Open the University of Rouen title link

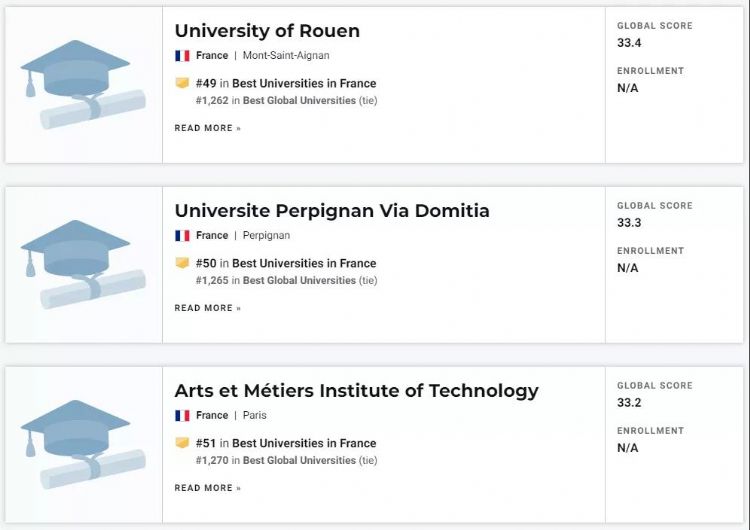pos(267,31)
